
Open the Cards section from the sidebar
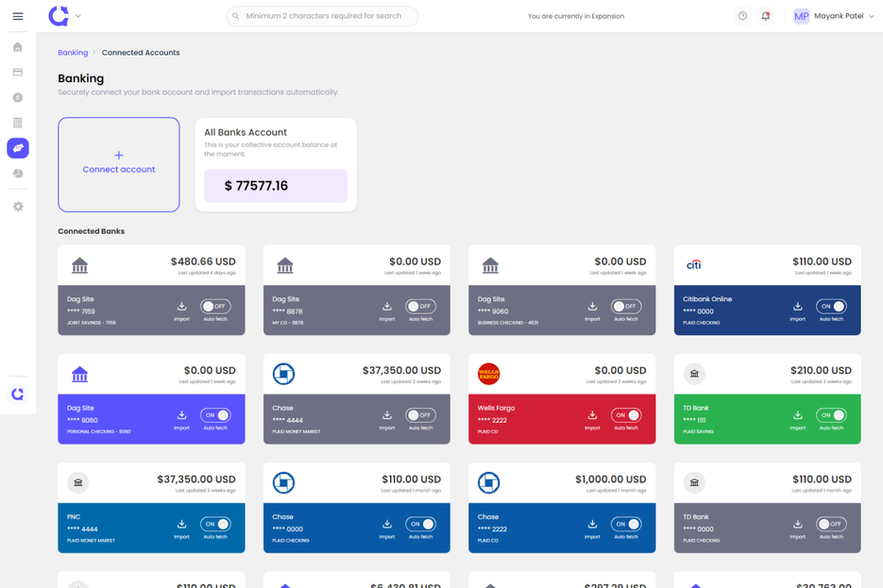tap(17, 71)
